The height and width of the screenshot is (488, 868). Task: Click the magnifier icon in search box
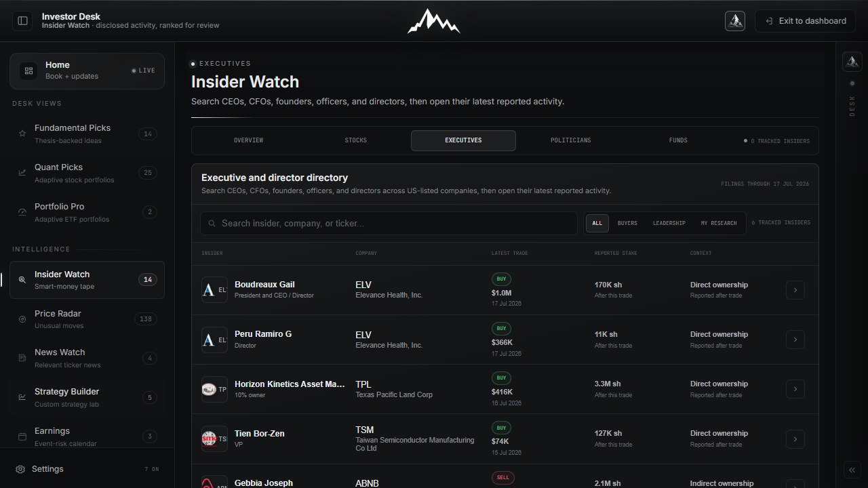[212, 224]
